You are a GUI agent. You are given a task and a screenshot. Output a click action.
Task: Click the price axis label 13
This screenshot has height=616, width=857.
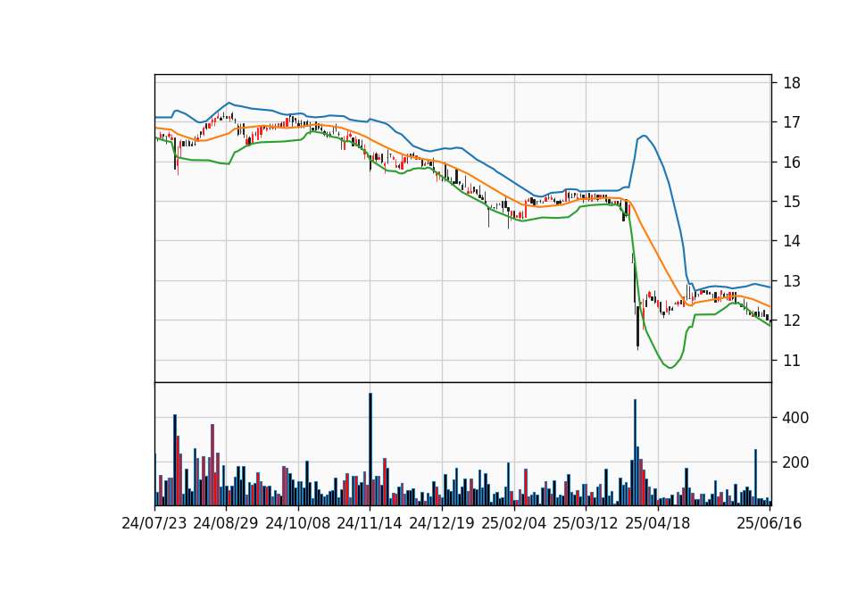(792, 281)
